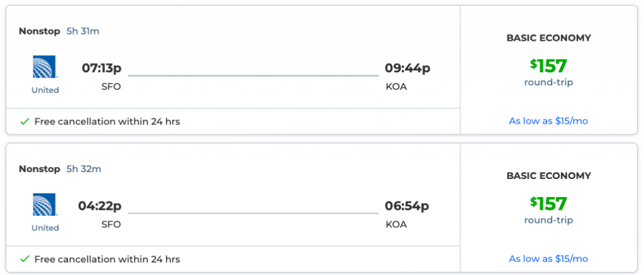Select the $157 price on the 07:13p flight

point(548,66)
